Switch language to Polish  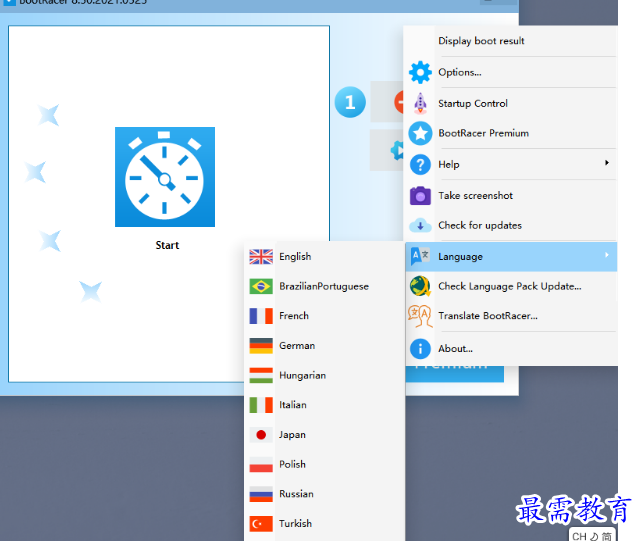tap(324, 465)
